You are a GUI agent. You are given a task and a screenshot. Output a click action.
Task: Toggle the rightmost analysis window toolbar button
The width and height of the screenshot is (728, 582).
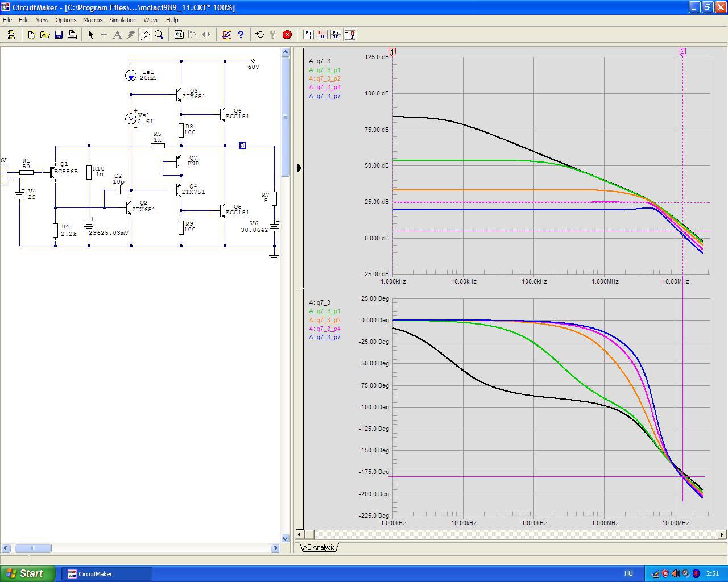point(350,35)
